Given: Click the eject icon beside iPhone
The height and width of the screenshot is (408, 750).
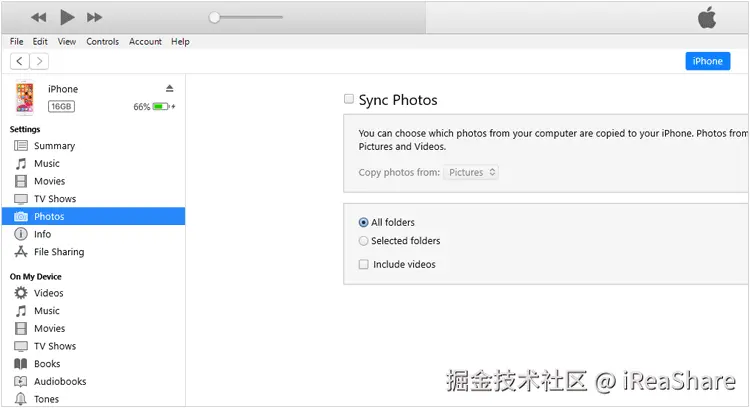Looking at the screenshot, I should (x=169, y=89).
